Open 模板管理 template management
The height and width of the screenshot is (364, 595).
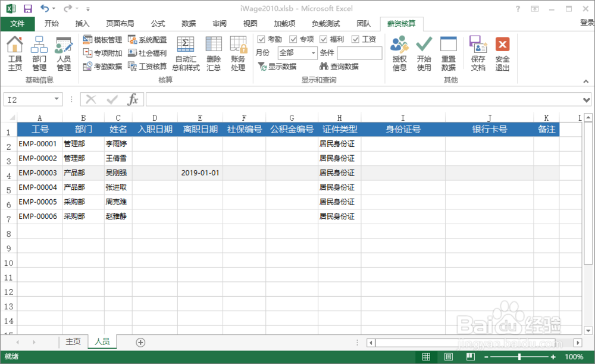(102, 39)
